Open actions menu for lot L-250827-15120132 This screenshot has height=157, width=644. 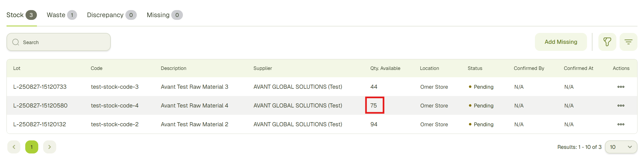pyautogui.click(x=621, y=124)
